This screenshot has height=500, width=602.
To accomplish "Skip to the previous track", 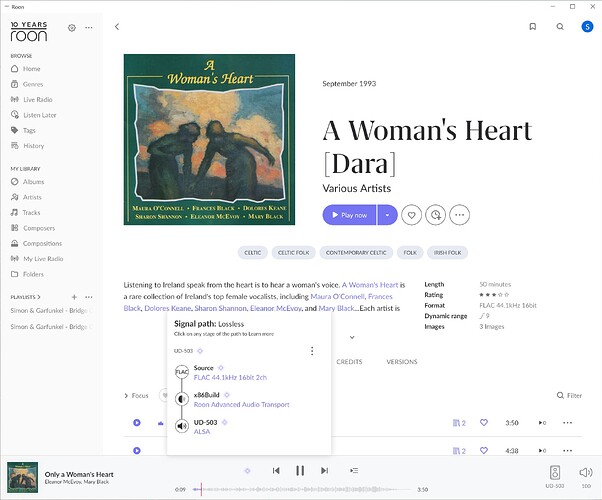I will point(276,470).
